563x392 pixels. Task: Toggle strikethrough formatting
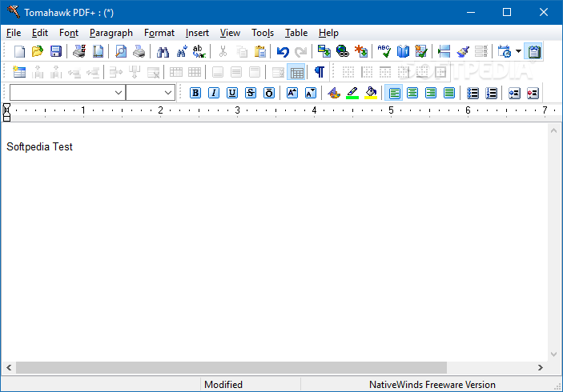pyautogui.click(x=250, y=93)
